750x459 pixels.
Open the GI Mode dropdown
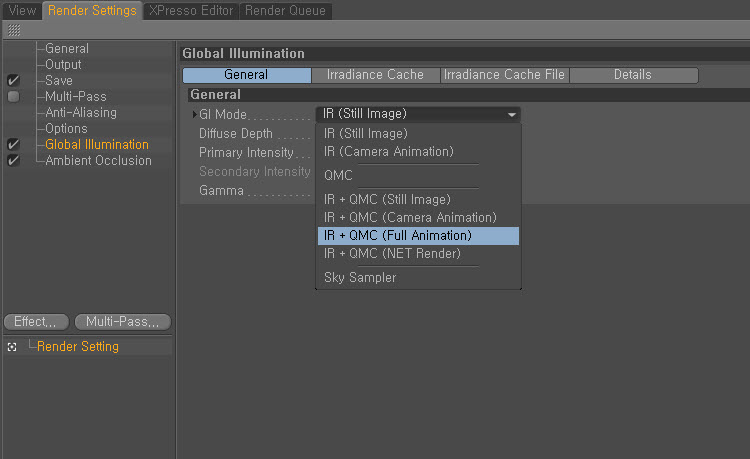pyautogui.click(x=418, y=114)
